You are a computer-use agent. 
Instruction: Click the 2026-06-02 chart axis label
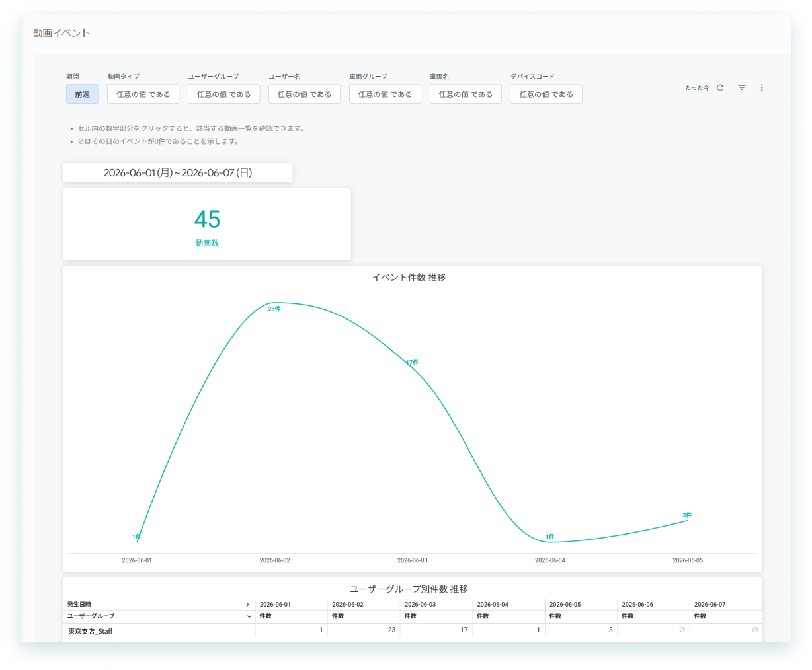tap(274, 560)
